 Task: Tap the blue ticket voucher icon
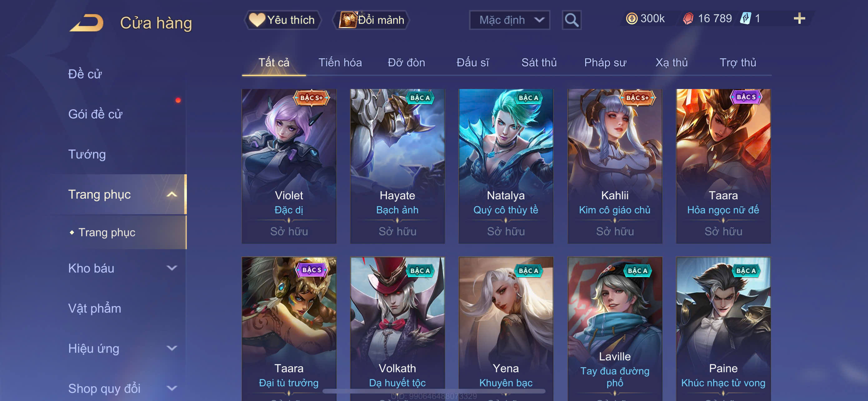745,18
